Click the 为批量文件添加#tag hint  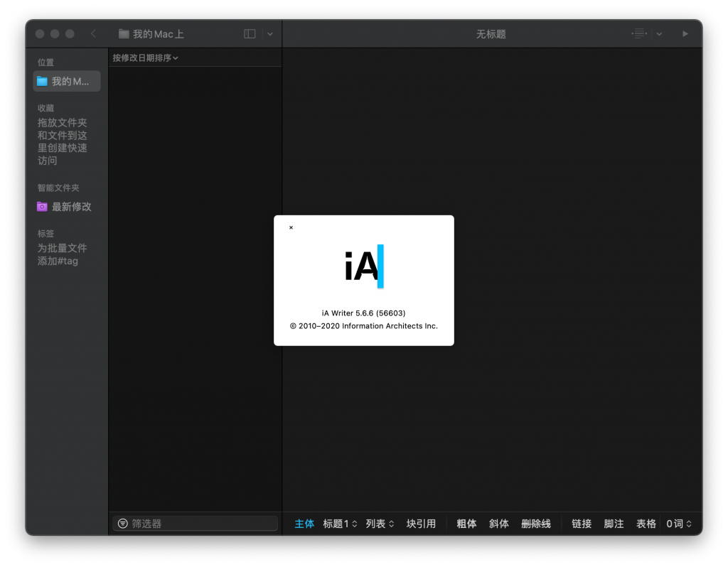pos(63,254)
